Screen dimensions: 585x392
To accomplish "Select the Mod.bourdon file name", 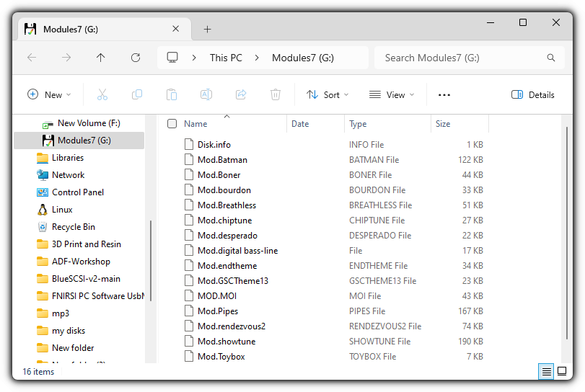I will [224, 190].
